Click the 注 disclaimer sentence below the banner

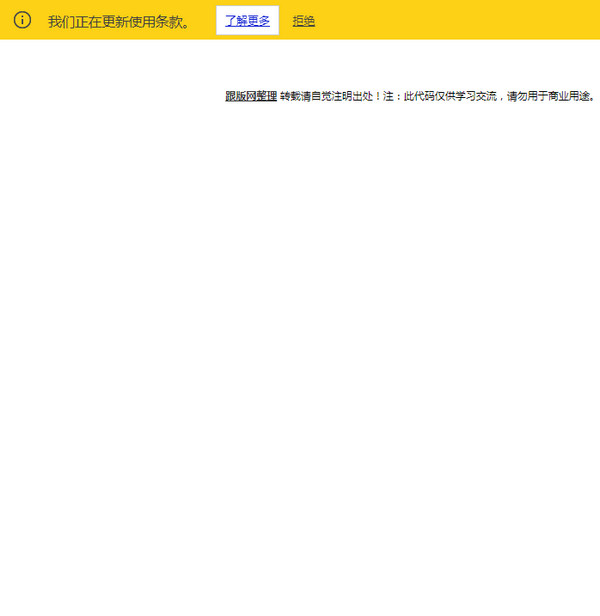490,97
